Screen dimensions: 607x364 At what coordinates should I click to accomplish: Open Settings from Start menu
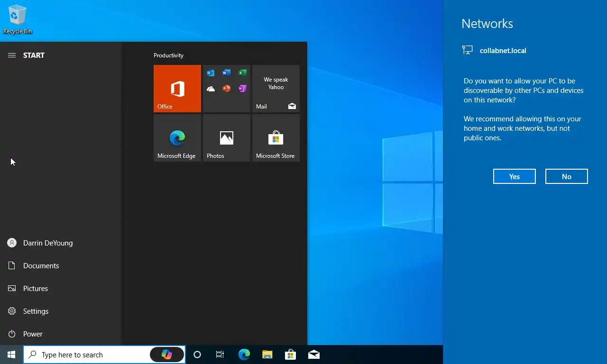click(x=61, y=311)
